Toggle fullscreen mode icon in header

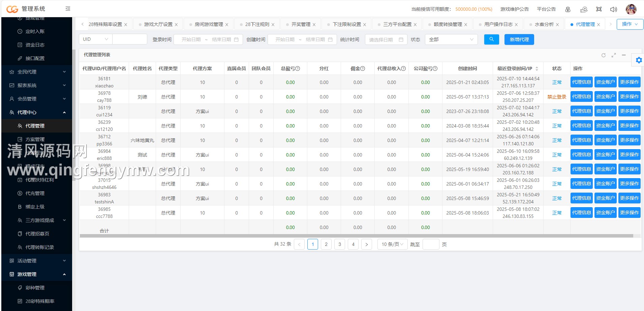(x=599, y=9)
